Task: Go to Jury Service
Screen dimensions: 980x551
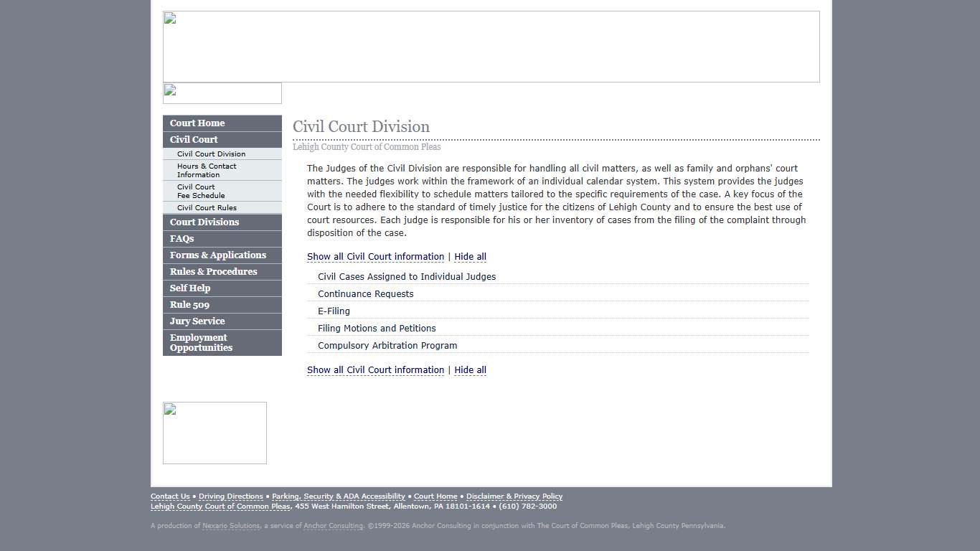Action: pyautogui.click(x=197, y=321)
